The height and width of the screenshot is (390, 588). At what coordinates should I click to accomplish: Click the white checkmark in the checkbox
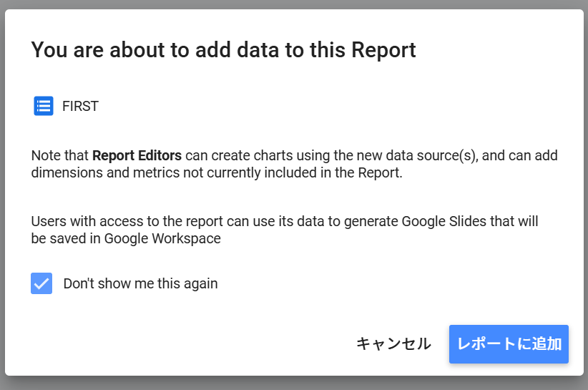(41, 283)
